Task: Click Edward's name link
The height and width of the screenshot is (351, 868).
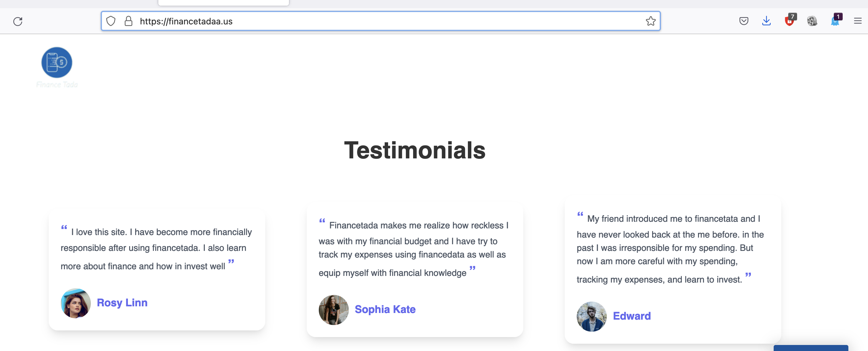Action: [x=632, y=316]
